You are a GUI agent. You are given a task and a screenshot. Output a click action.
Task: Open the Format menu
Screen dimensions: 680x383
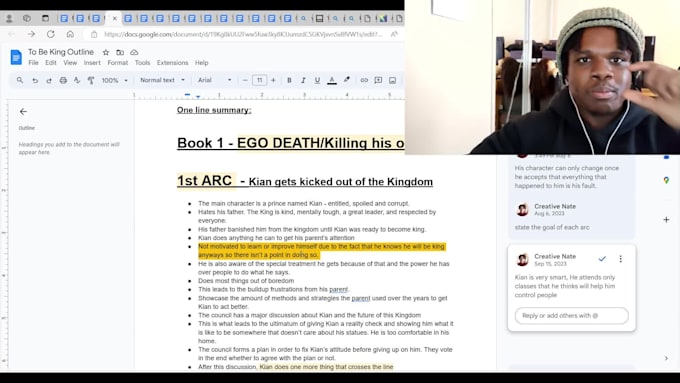coord(118,63)
